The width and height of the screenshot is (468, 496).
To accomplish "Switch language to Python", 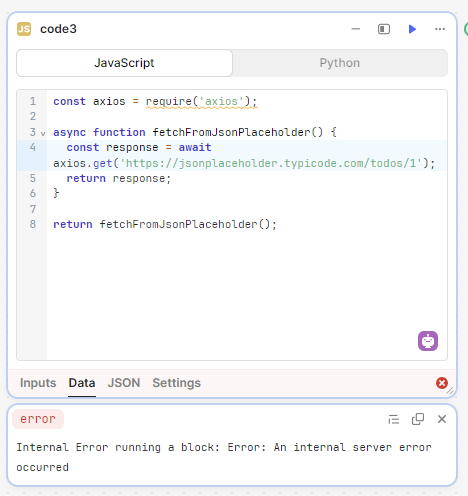I will point(340,63).
